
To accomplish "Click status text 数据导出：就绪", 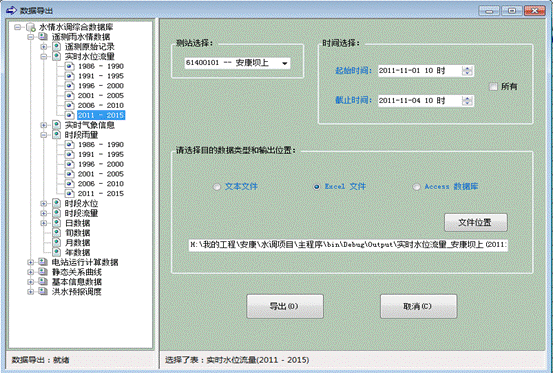I will tap(41, 360).
